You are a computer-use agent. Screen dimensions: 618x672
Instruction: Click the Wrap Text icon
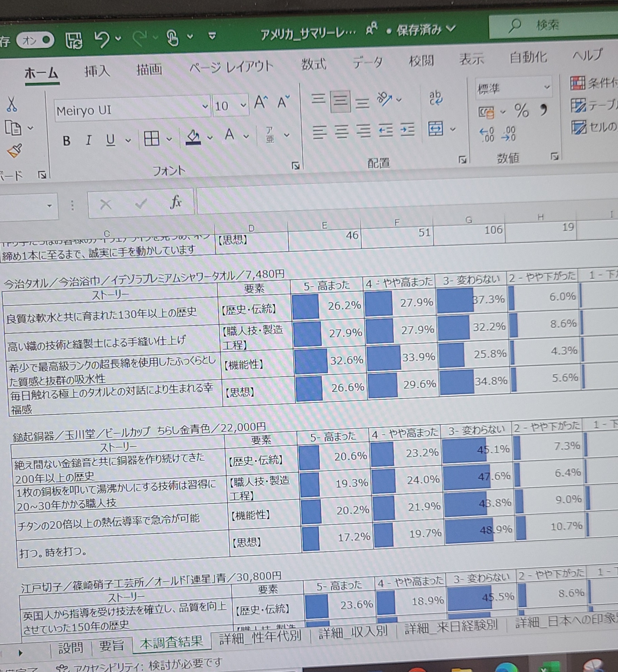point(436,98)
